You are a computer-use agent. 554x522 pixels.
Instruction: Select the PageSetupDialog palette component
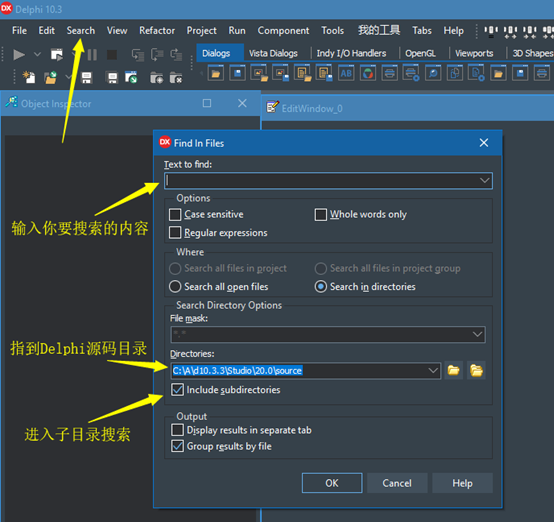(x=476, y=73)
